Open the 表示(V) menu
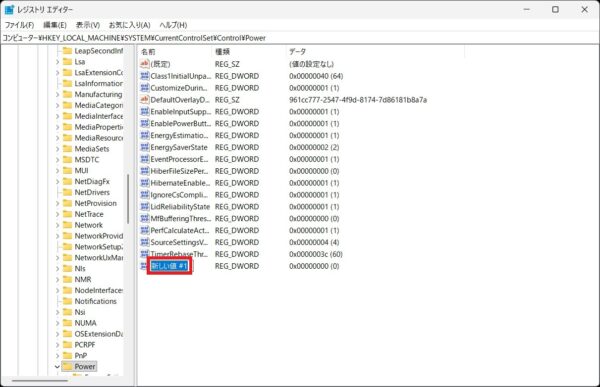 point(88,25)
